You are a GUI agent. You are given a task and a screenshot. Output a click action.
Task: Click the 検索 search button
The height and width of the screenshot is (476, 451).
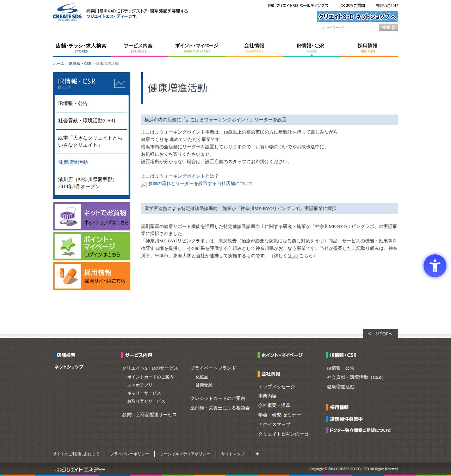(x=388, y=27)
